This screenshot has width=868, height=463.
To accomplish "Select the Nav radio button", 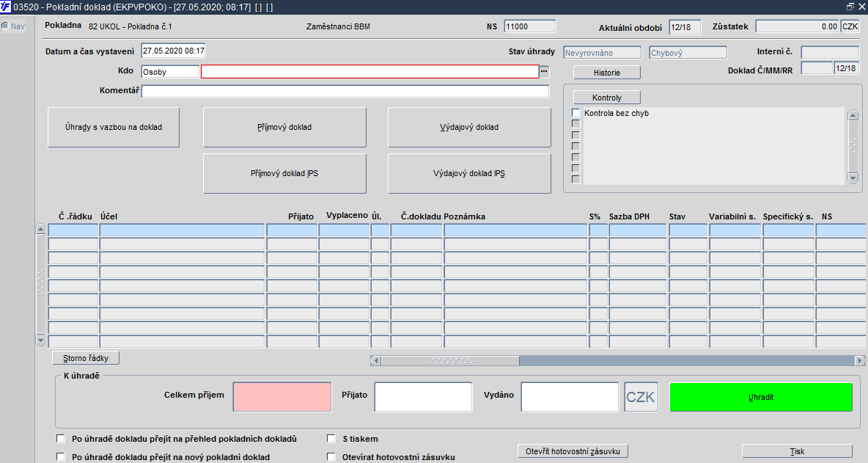I will point(5,26).
